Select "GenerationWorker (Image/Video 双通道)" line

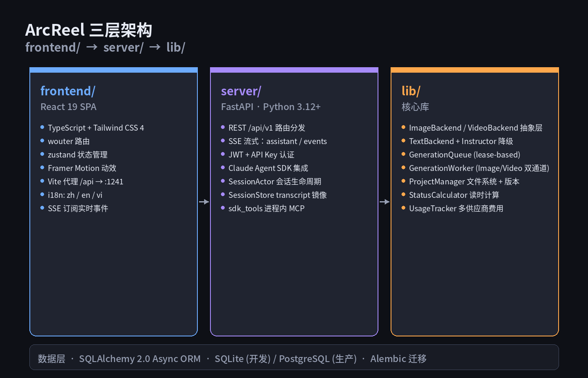(479, 168)
